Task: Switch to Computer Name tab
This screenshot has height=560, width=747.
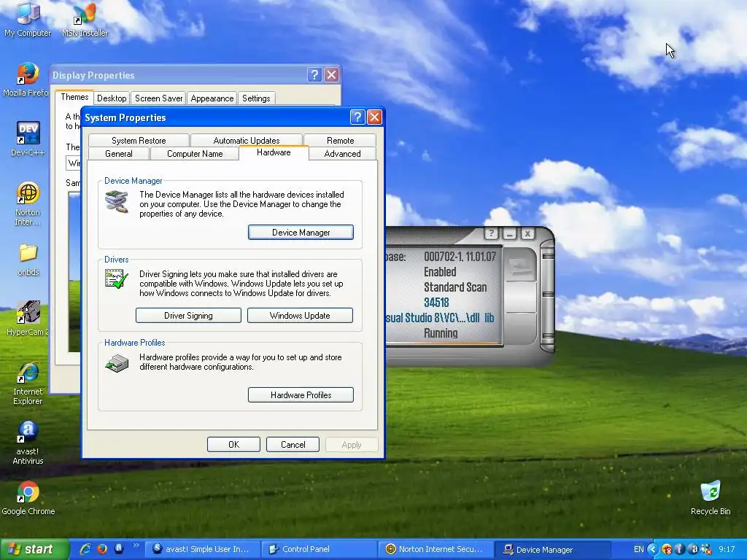Action: coord(195,154)
